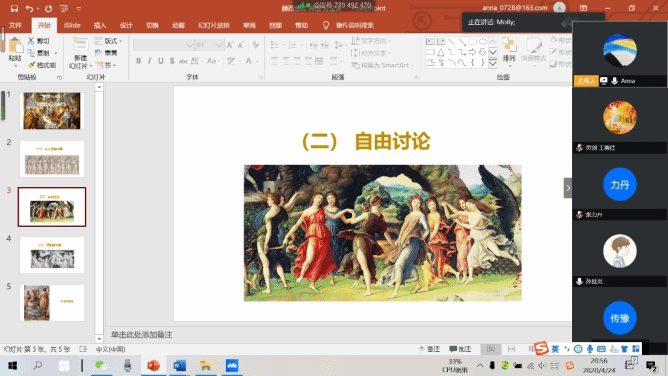Toggle Italic formatting button
Viewport: 668px width, 376px height.
[150, 61]
